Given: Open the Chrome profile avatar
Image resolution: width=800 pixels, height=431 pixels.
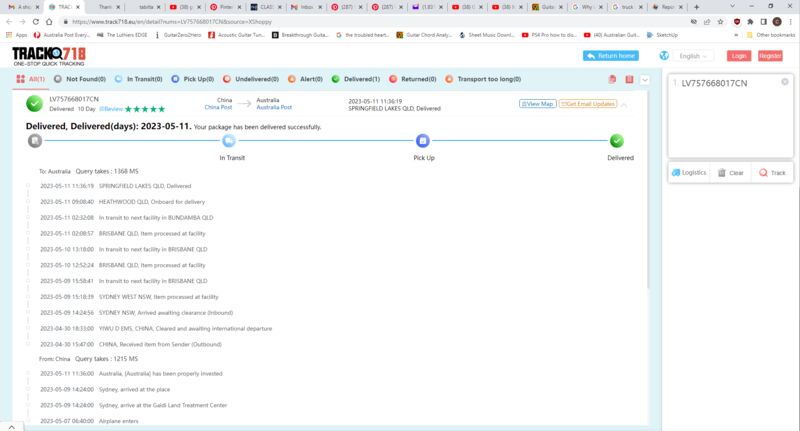Looking at the screenshot, I should click(777, 22).
